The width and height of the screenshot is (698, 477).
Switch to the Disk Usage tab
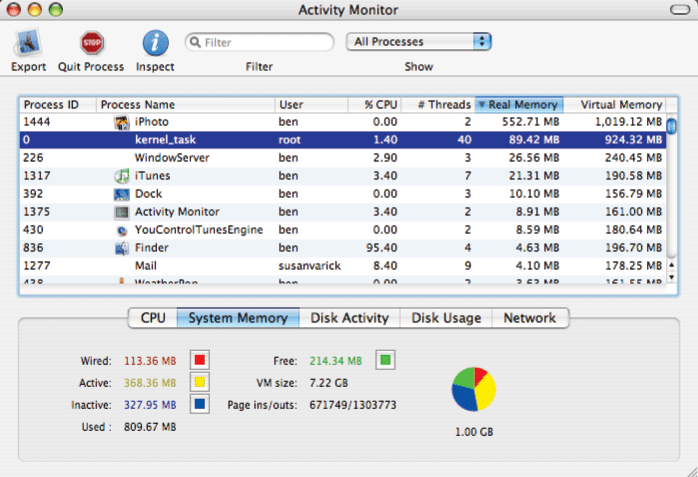point(446,318)
